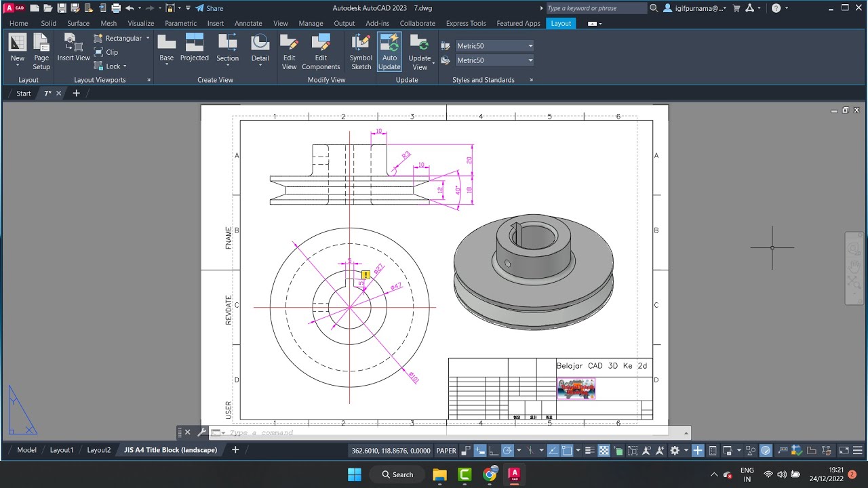
Task: Expand the New layout dropdown arrow
Action: tap(18, 65)
